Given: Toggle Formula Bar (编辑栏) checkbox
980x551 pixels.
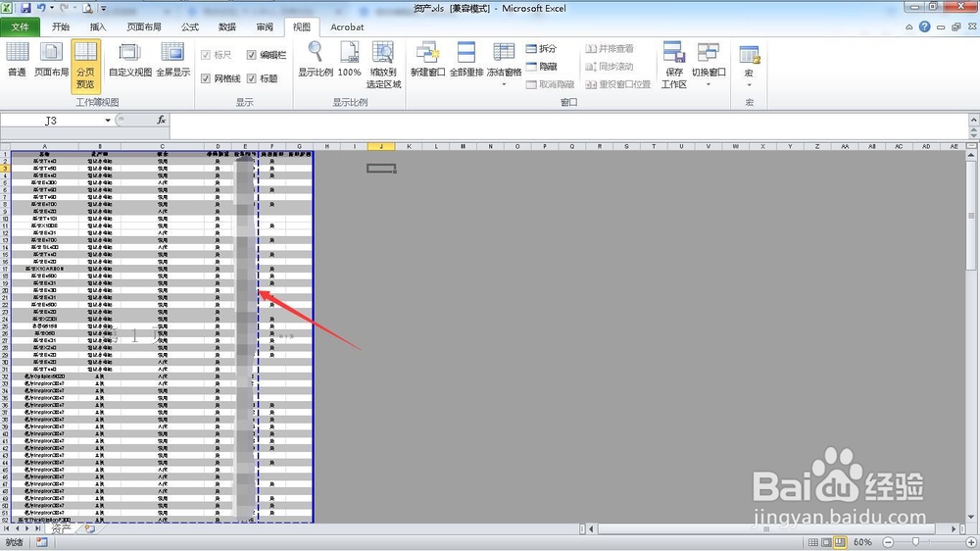Looking at the screenshot, I should coord(267,55).
